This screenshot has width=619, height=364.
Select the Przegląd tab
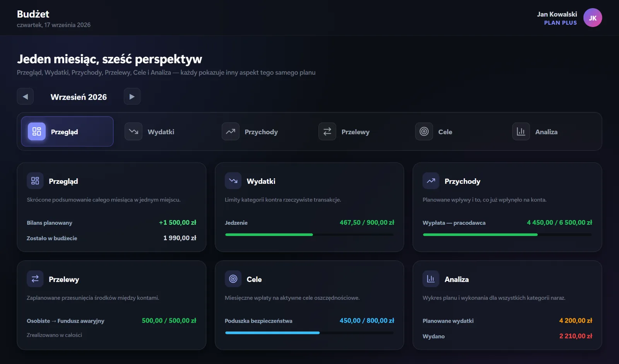point(67,132)
